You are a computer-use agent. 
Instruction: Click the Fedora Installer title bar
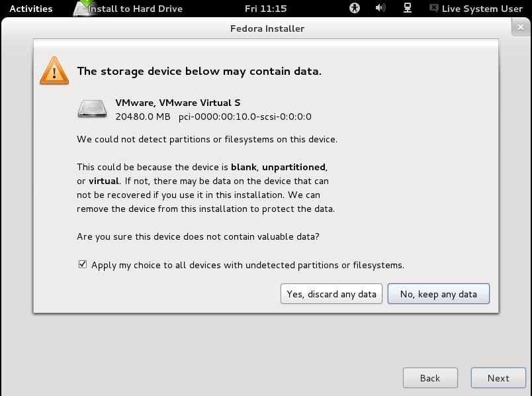(x=267, y=28)
